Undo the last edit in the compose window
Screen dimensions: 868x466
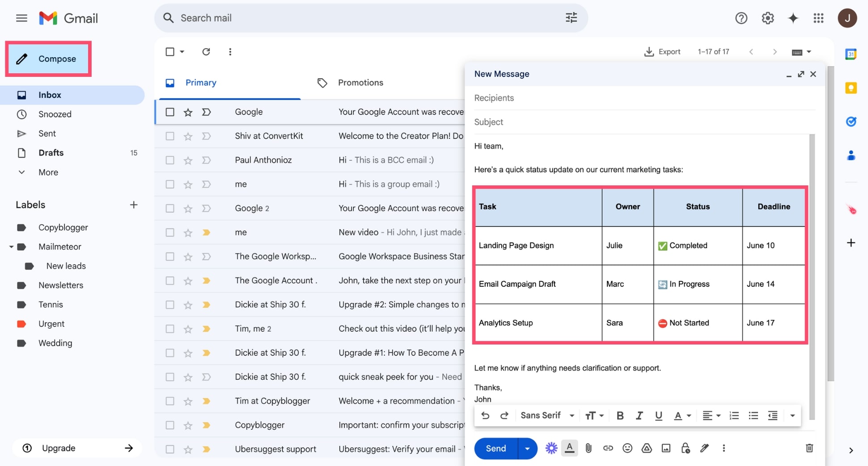485,416
